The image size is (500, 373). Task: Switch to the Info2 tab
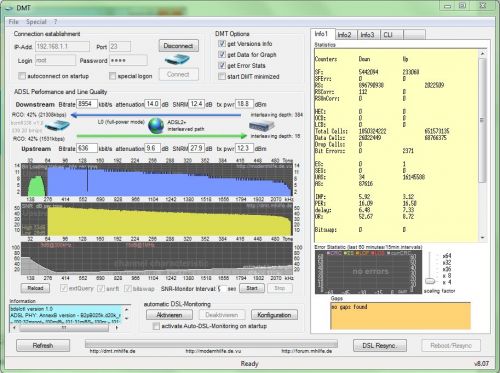pos(345,35)
